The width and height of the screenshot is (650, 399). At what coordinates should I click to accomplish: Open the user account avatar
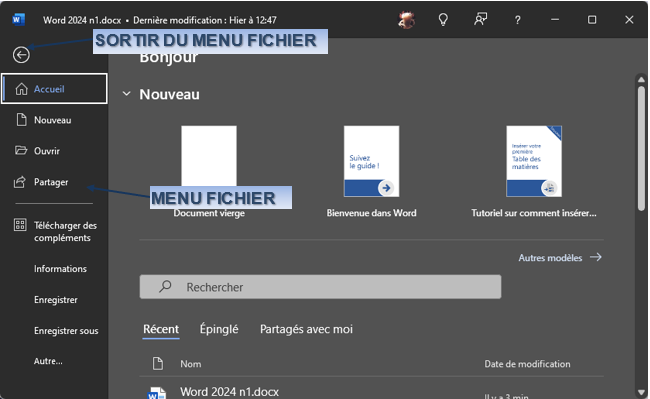click(406, 20)
